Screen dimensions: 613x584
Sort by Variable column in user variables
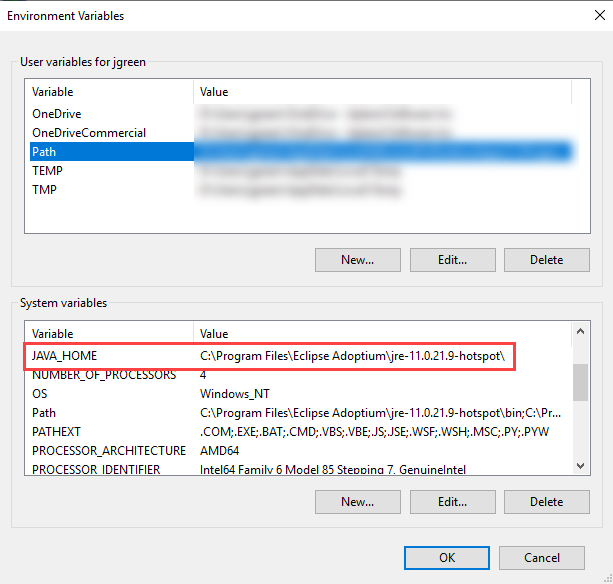click(108, 91)
